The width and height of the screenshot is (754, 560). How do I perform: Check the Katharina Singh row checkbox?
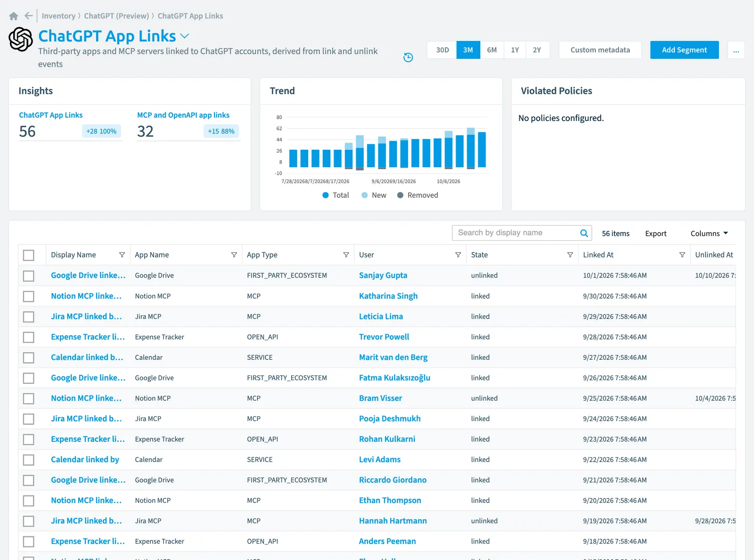tap(29, 296)
